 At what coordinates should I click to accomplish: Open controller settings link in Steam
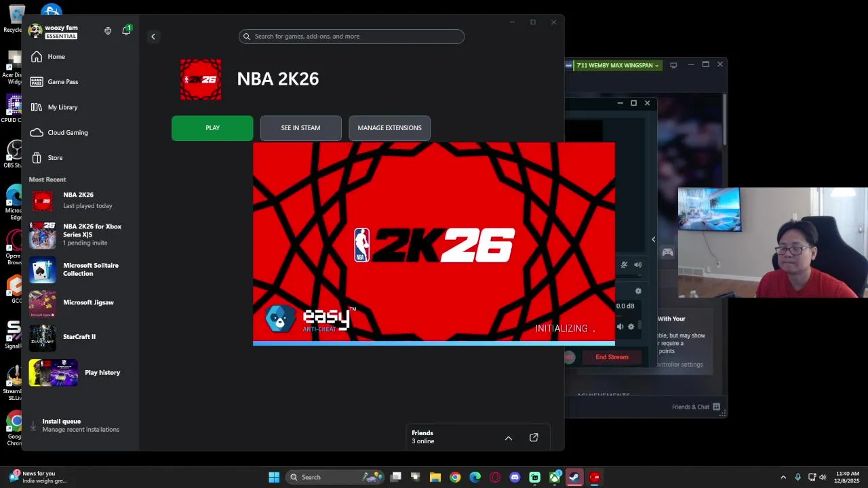680,365
